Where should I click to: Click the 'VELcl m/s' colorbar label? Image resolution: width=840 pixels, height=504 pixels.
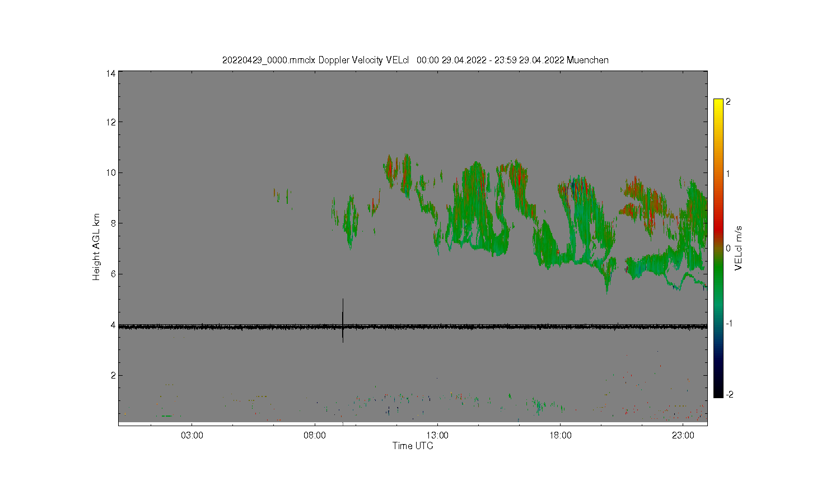(738, 248)
